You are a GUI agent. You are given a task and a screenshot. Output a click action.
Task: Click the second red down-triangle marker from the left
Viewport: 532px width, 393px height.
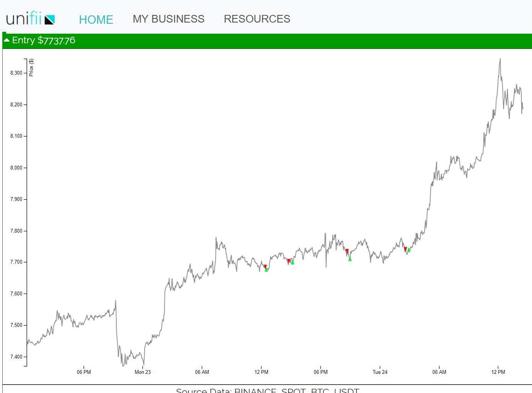point(289,261)
